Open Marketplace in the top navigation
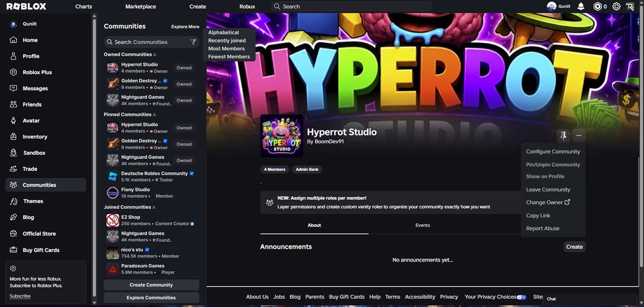The image size is (644, 307). pyautogui.click(x=141, y=6)
